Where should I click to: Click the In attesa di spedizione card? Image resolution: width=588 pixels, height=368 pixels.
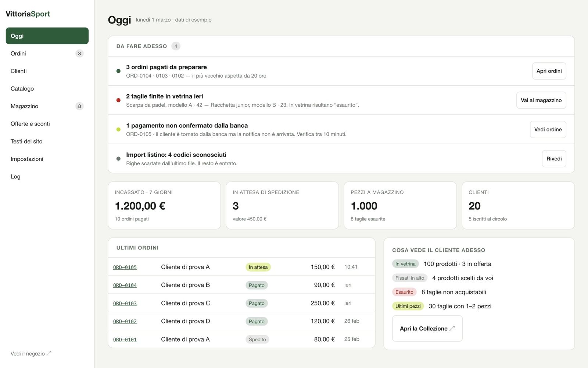tap(282, 205)
